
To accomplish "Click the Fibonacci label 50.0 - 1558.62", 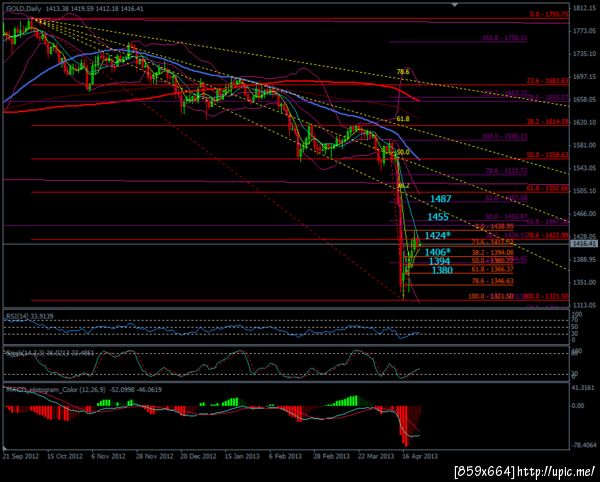I will coord(548,155).
